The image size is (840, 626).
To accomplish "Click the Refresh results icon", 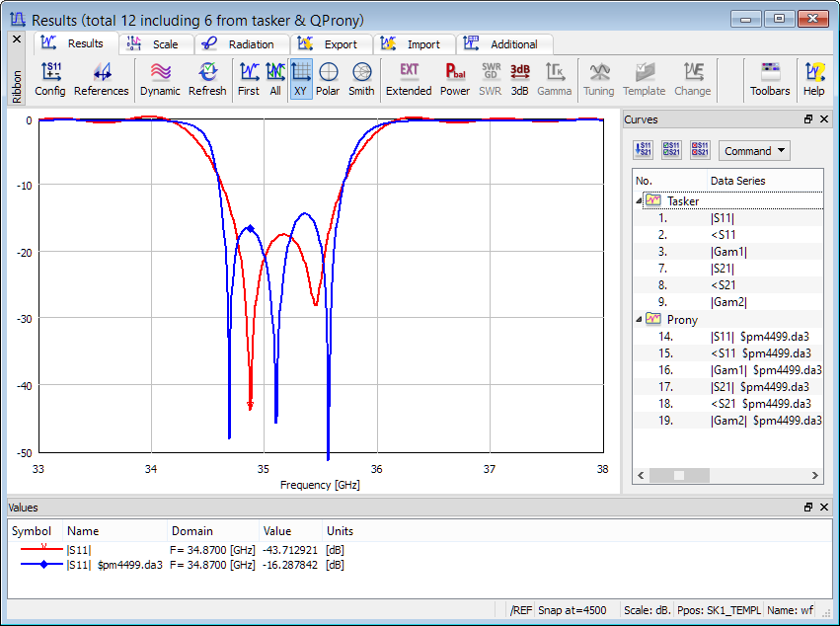I will click(x=207, y=78).
